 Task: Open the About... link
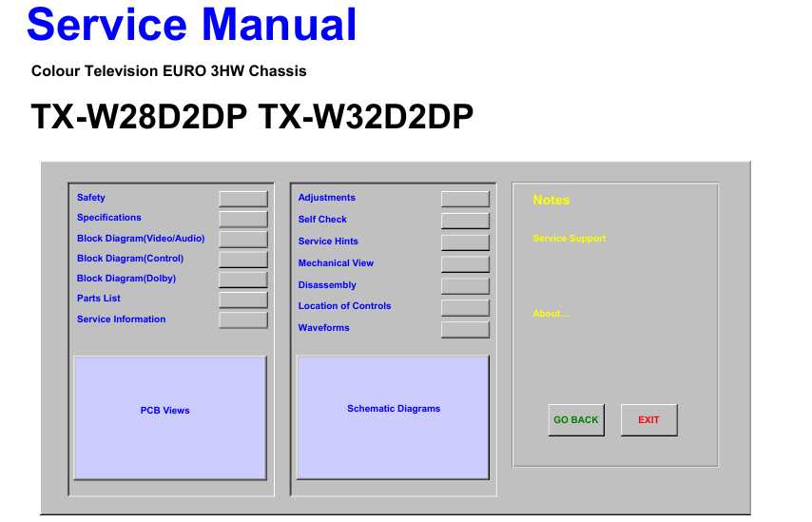tap(551, 314)
